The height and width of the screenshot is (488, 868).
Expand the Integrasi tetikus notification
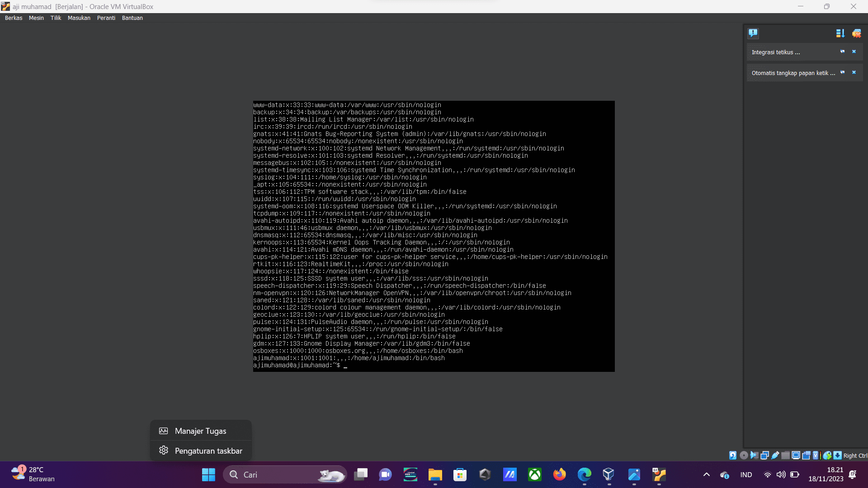[x=776, y=52]
